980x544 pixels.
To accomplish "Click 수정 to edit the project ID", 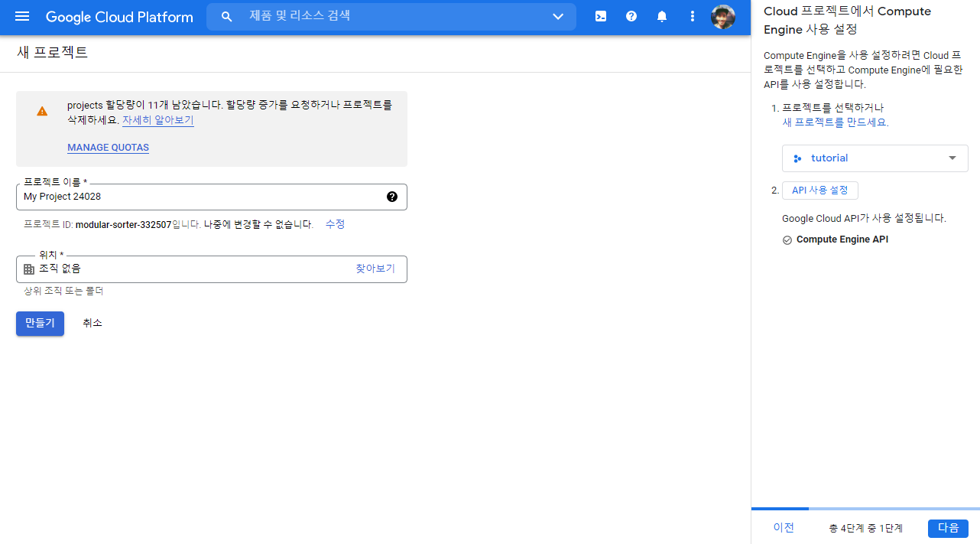I will [x=335, y=224].
